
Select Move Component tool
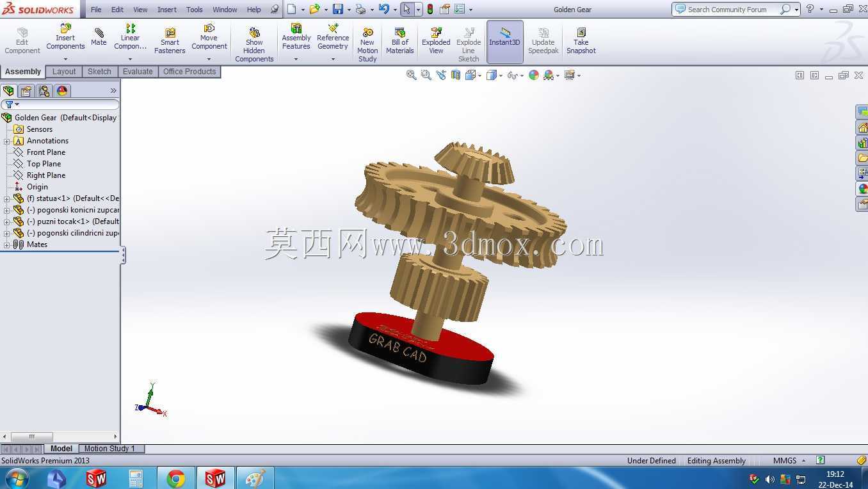click(209, 37)
